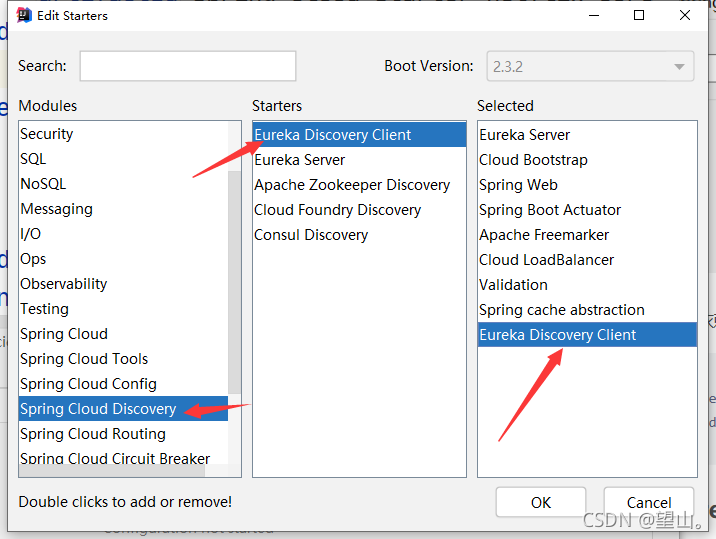Close the Edit Starters dialog

(x=685, y=15)
